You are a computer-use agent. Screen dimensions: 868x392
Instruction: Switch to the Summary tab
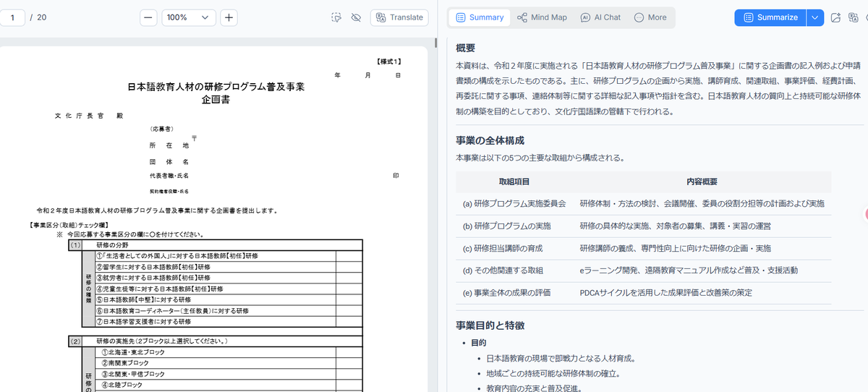click(480, 17)
